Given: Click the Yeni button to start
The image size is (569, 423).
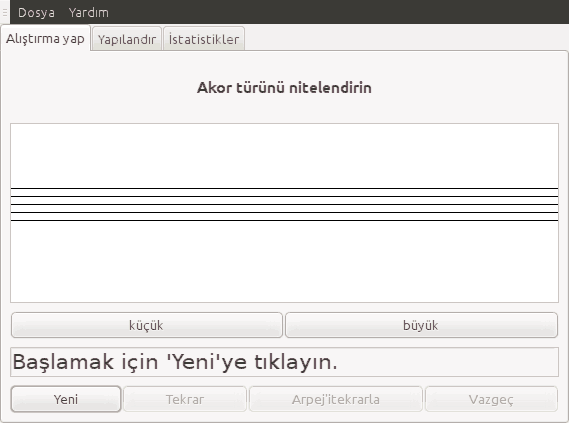Looking at the screenshot, I should click(66, 399).
